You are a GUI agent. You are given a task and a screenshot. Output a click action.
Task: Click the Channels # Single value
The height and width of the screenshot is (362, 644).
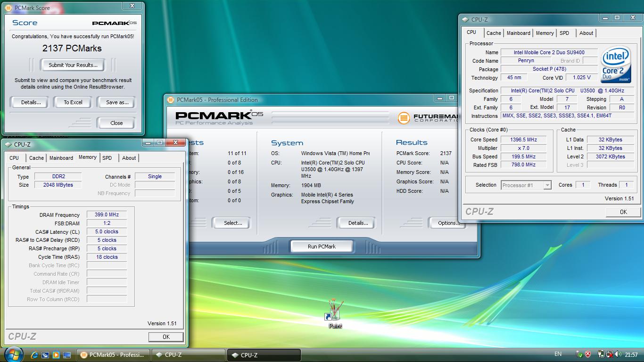coord(155,176)
